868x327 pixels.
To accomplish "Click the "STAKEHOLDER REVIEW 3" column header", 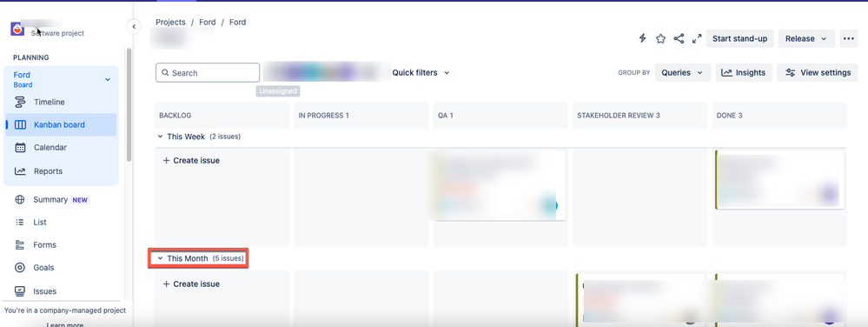I will [x=619, y=116].
